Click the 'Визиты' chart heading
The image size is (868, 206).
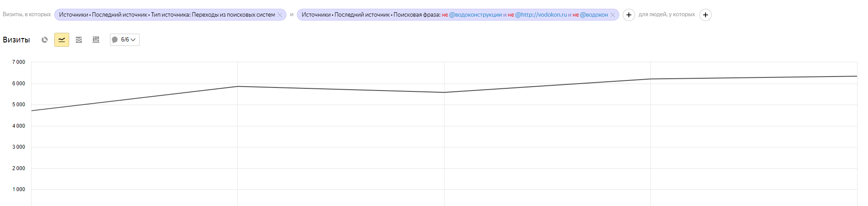(x=16, y=40)
